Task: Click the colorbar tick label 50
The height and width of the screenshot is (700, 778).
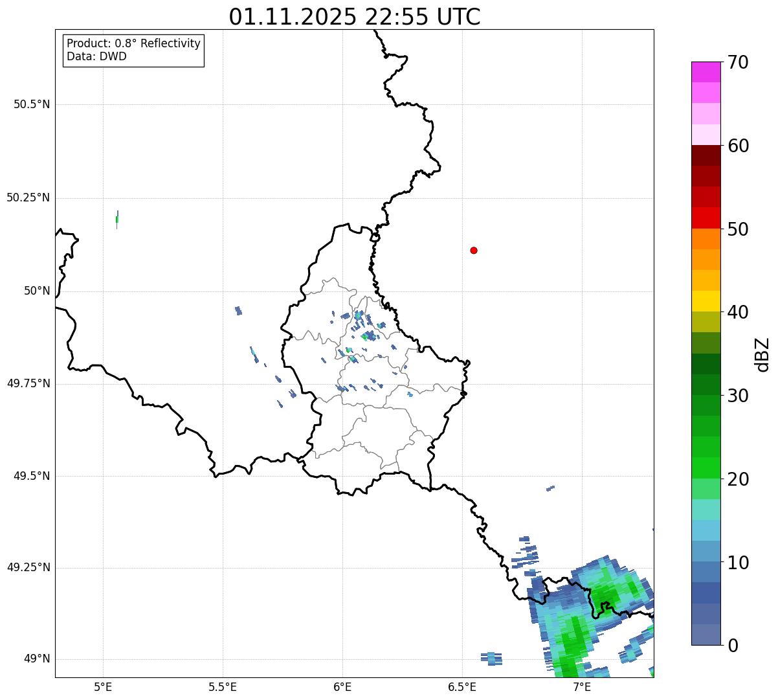Action: coord(738,229)
